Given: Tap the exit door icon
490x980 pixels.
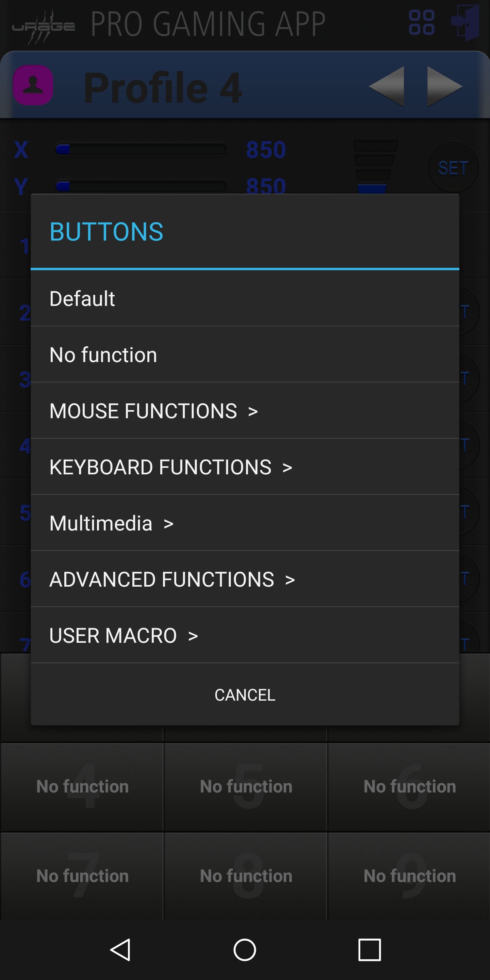Looking at the screenshot, I should 465,23.
